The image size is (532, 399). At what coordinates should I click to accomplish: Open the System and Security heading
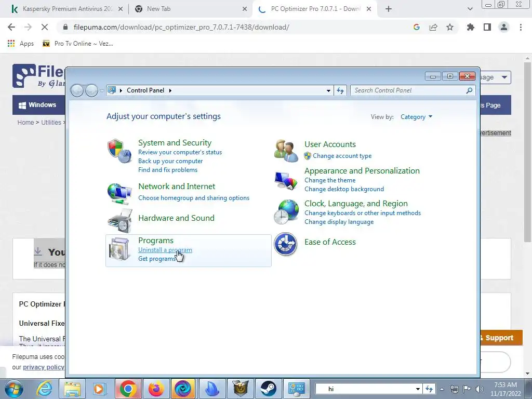(175, 142)
